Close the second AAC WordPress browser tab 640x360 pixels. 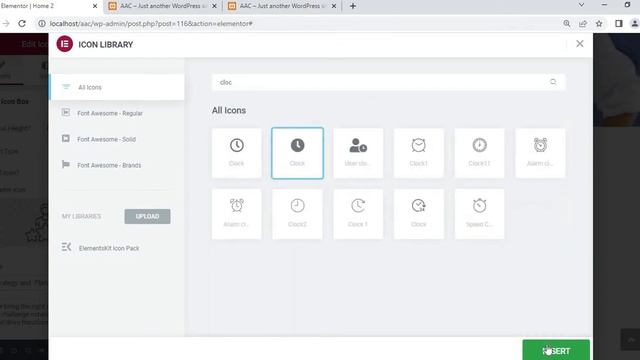click(214, 6)
